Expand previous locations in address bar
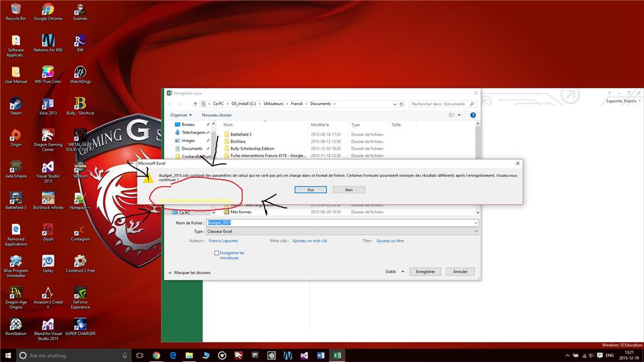This screenshot has height=362, width=644. 395,104
